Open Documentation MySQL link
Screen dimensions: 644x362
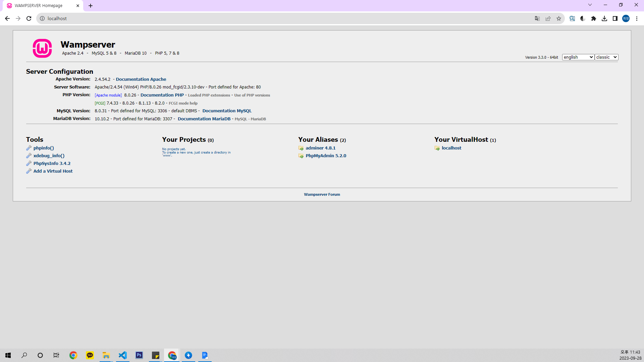[227, 111]
